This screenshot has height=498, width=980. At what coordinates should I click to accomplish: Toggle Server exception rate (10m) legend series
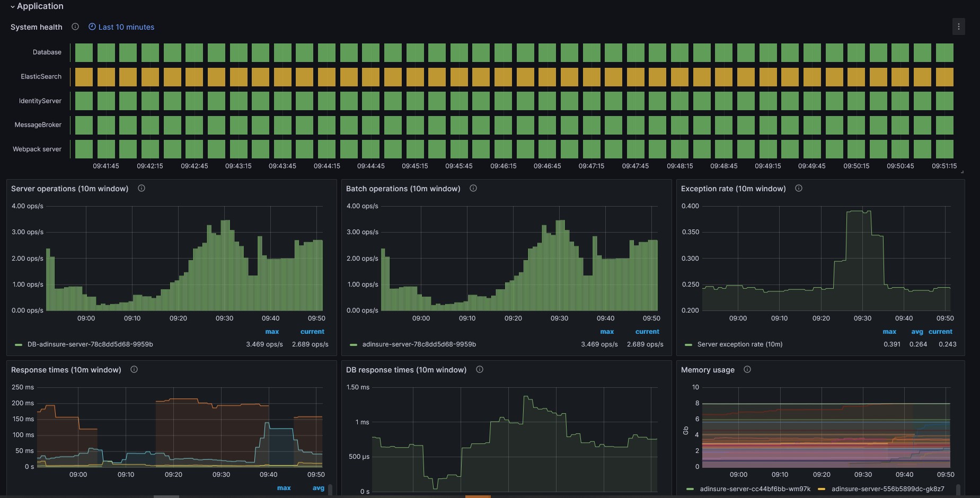(740, 344)
